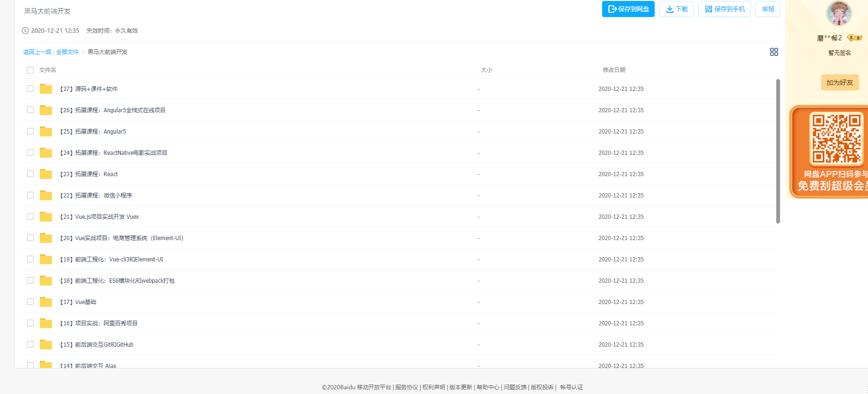Click the gold membership badge icon
The image size is (868, 394).
(x=854, y=38)
